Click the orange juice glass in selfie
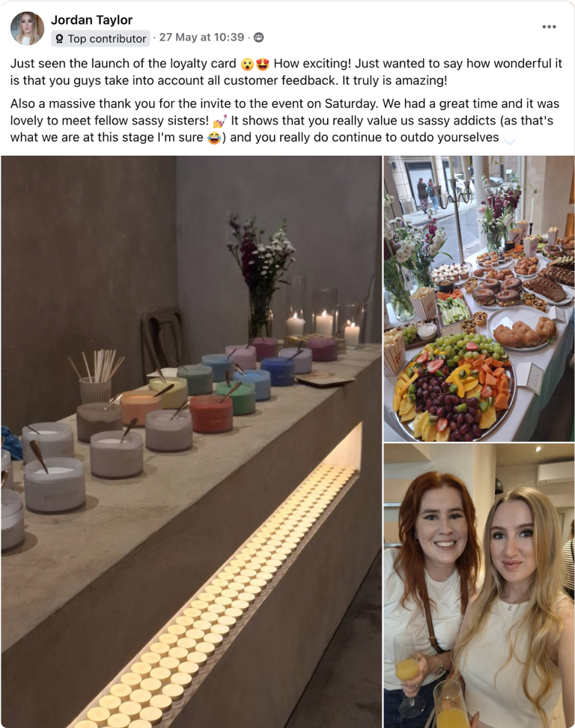 407,667
